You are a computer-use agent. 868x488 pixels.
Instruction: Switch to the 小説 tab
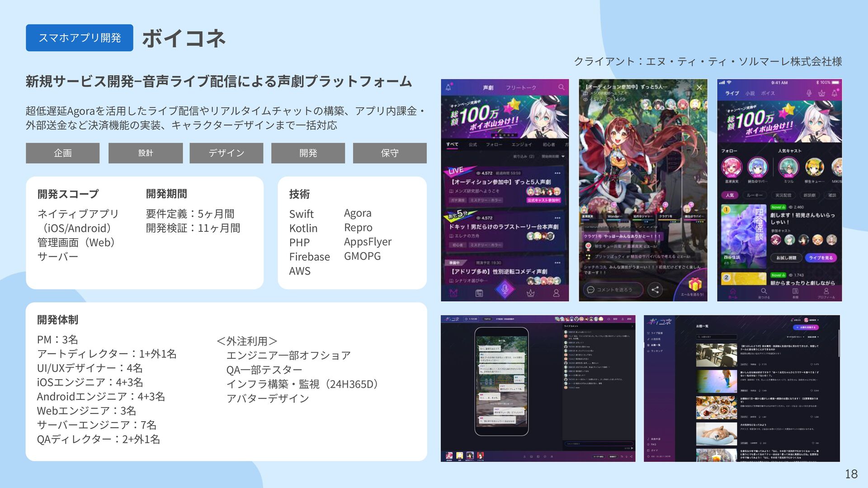[x=750, y=93]
